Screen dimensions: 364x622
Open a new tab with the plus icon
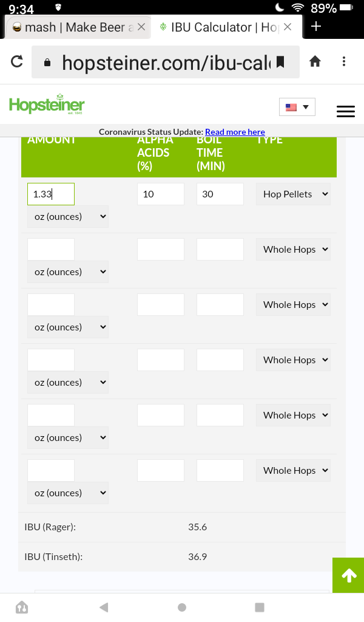point(316,27)
